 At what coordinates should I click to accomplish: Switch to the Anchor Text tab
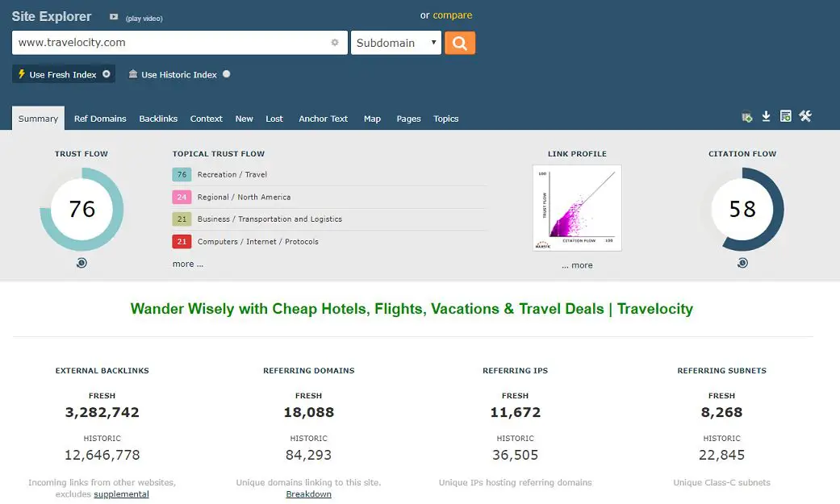tap(323, 119)
